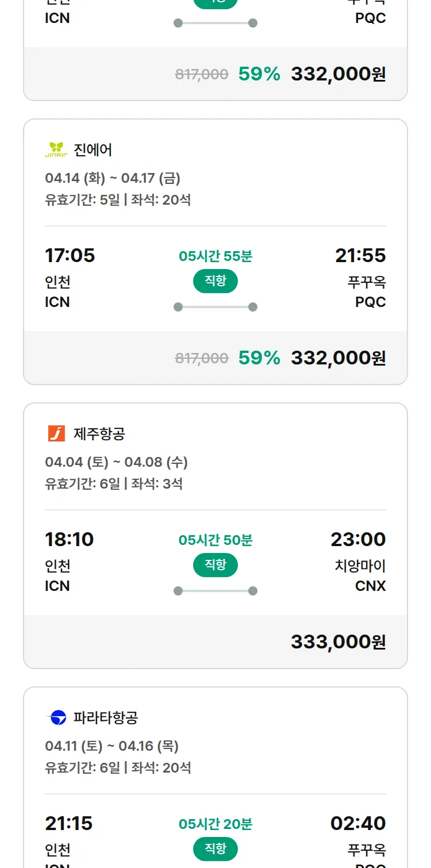Tap the 직항 badge on the 18:10 flight

point(215,565)
